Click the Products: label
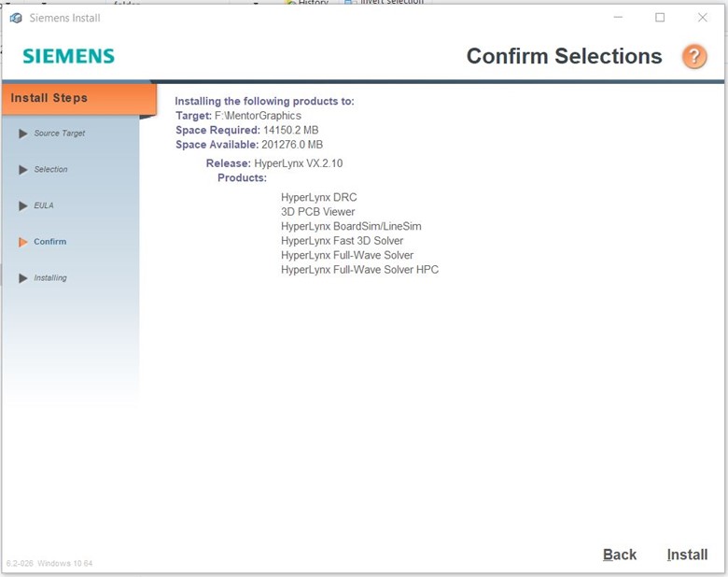 243,178
